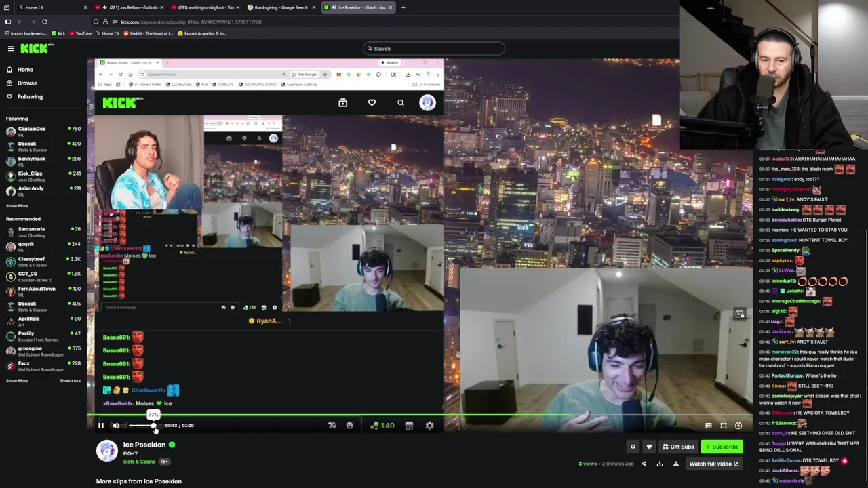Expand Show More under Following
The image size is (868, 488).
coord(17,206)
